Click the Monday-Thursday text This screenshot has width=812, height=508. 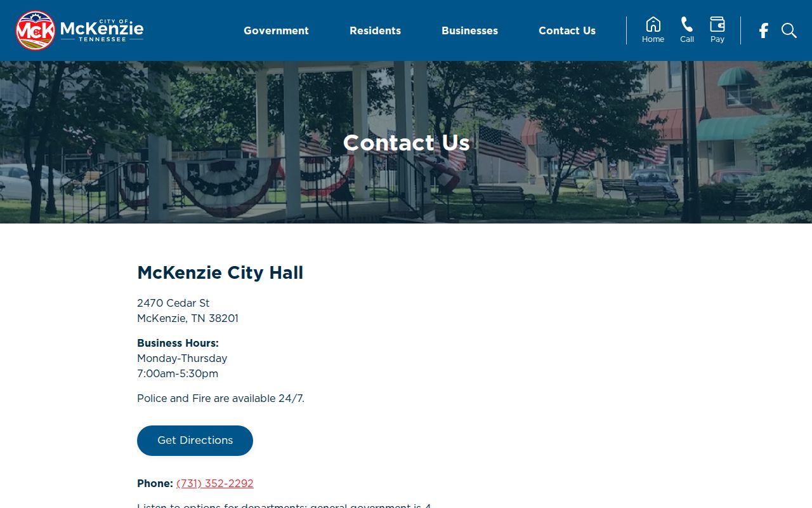[182, 359]
